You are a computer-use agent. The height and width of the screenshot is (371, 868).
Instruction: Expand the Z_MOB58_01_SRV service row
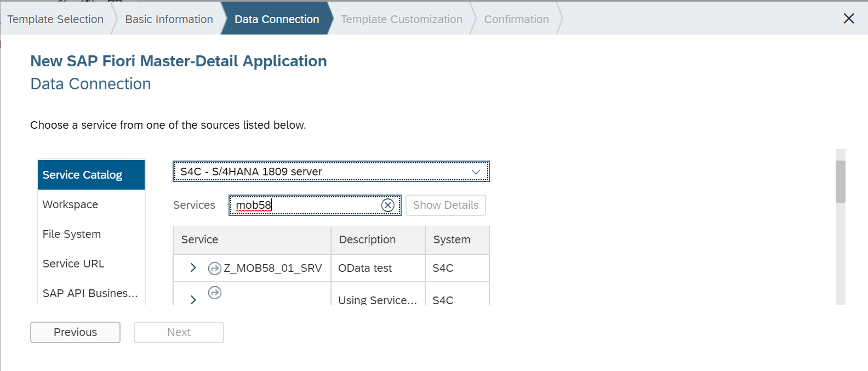tap(193, 267)
